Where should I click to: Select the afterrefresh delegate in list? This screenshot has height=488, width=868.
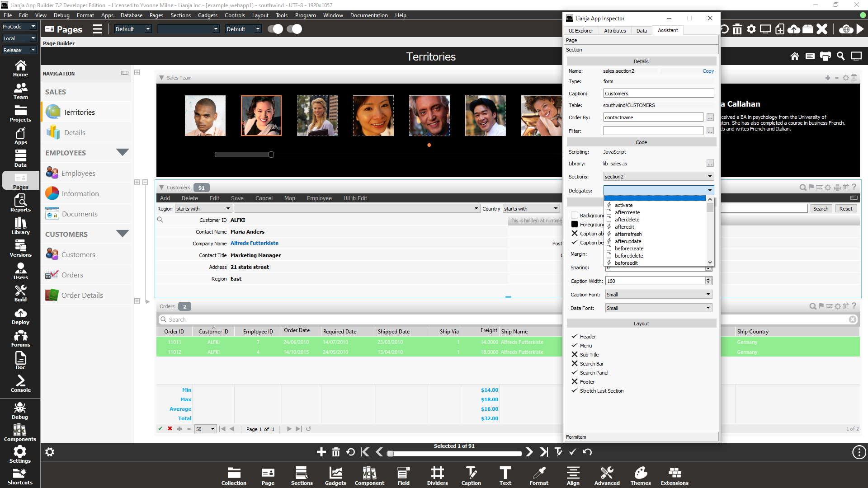[628, 234]
